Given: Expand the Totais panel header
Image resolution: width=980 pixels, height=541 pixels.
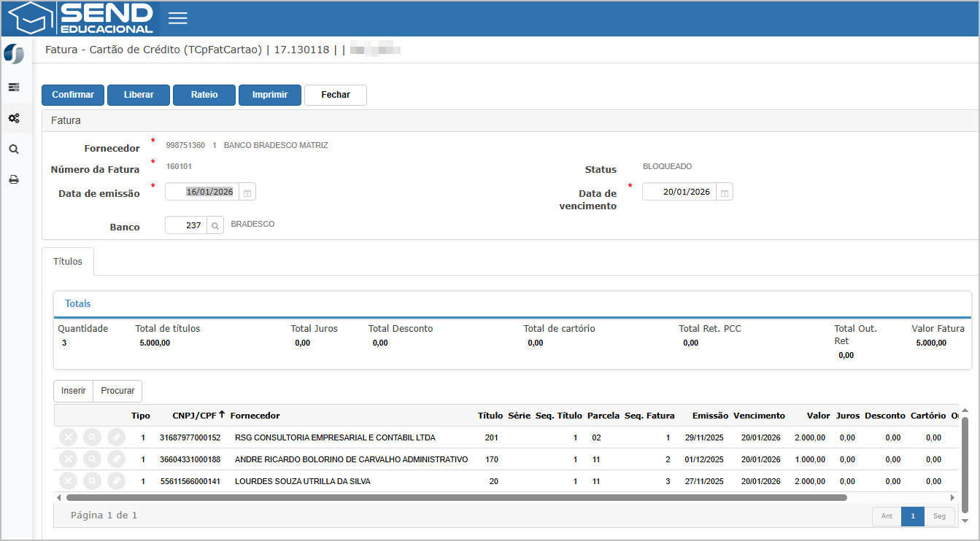Looking at the screenshot, I should [x=78, y=303].
